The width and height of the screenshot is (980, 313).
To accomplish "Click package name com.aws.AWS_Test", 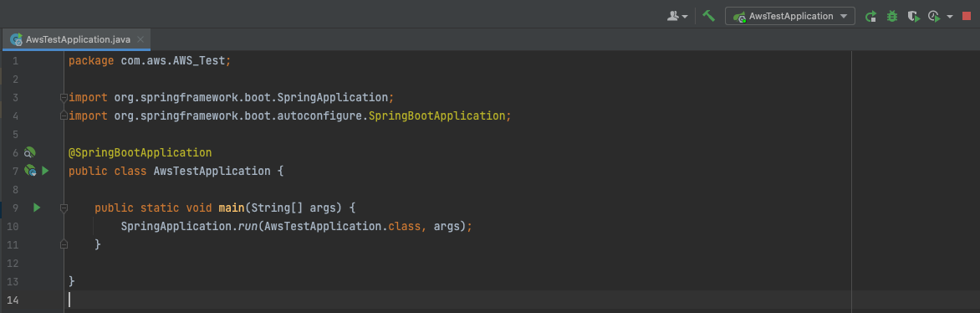I will tap(173, 61).
